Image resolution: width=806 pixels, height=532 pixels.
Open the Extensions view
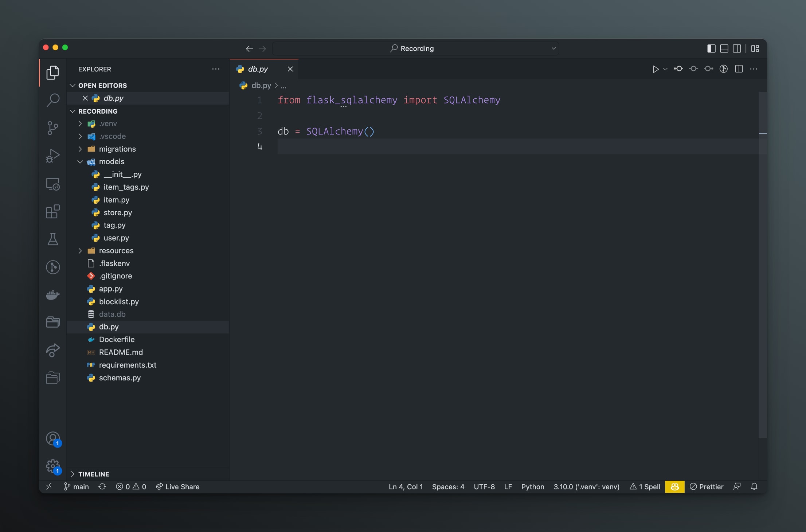coord(53,211)
